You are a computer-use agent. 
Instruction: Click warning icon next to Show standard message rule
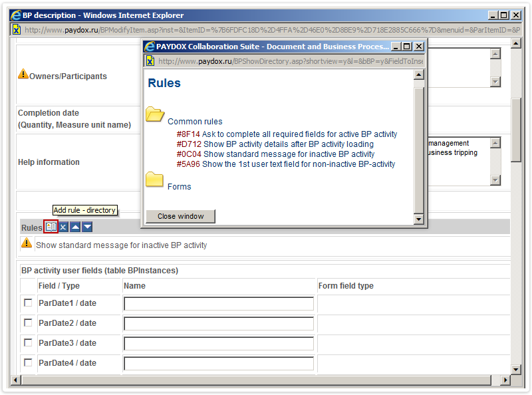point(27,243)
